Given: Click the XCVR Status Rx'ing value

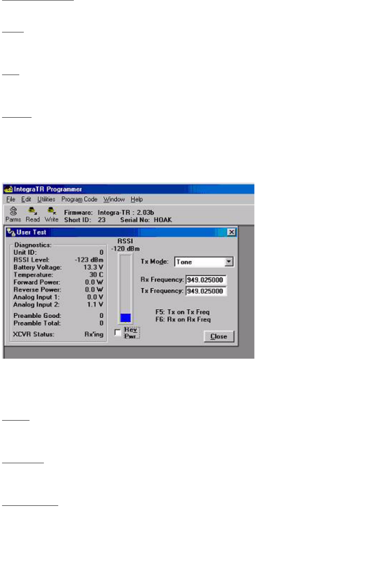Looking at the screenshot, I should [94, 334].
